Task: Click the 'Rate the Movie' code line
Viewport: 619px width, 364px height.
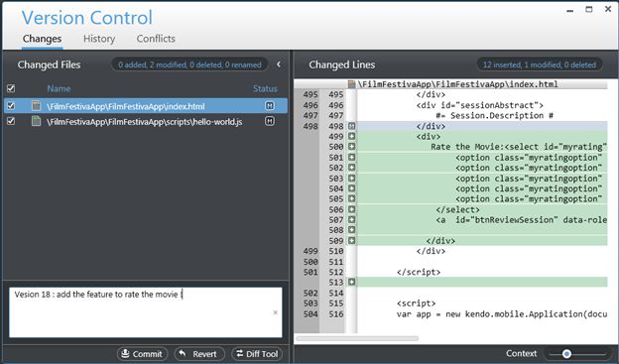Action: 519,147
